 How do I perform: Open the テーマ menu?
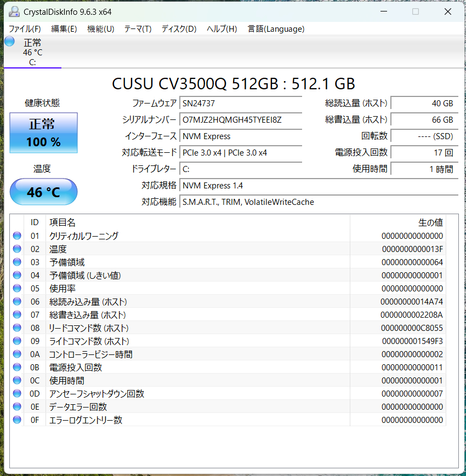pyautogui.click(x=137, y=29)
